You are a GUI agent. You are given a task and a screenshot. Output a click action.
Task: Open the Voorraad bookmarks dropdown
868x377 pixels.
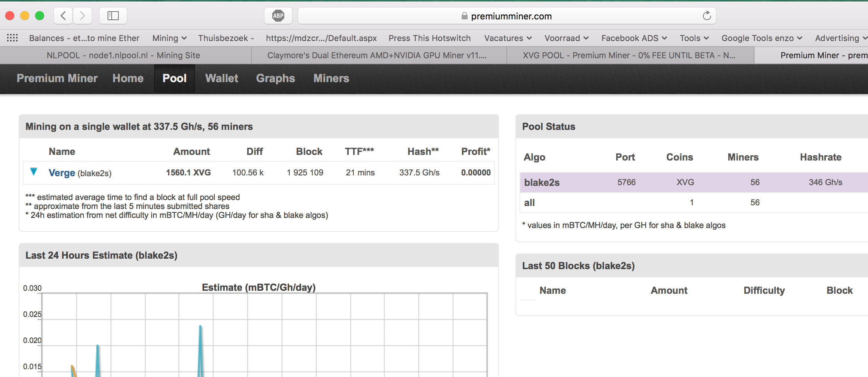click(567, 38)
